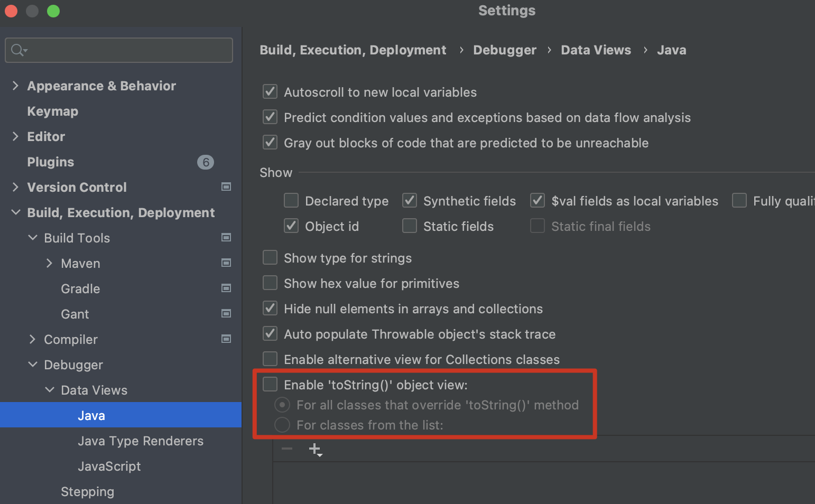This screenshot has height=504, width=815.
Task: Collapse the Data Views node
Action: (x=50, y=390)
